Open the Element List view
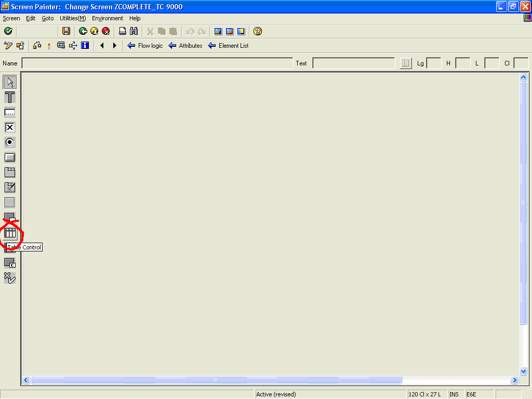The image size is (532, 399). click(228, 46)
